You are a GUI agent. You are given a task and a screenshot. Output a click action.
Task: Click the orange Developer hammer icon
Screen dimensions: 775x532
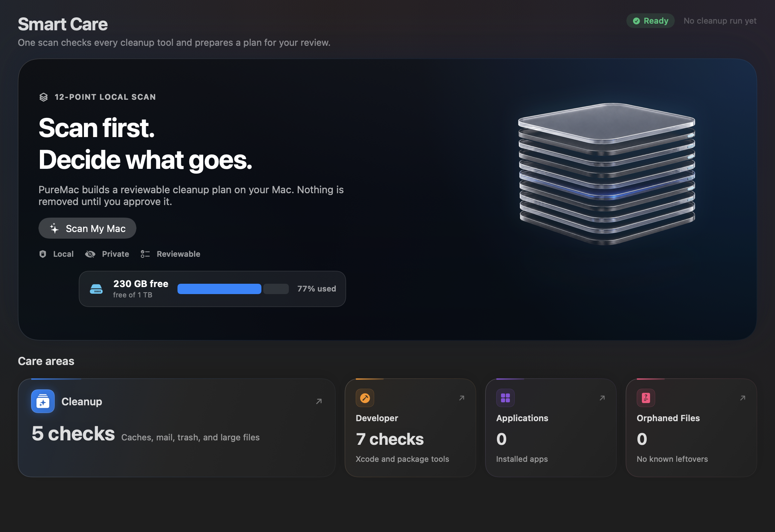(x=365, y=398)
